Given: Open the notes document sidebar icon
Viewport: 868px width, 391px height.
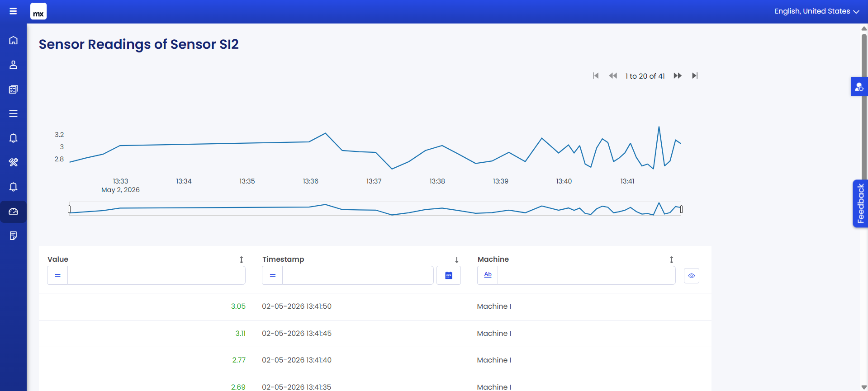Looking at the screenshot, I should 13,236.
